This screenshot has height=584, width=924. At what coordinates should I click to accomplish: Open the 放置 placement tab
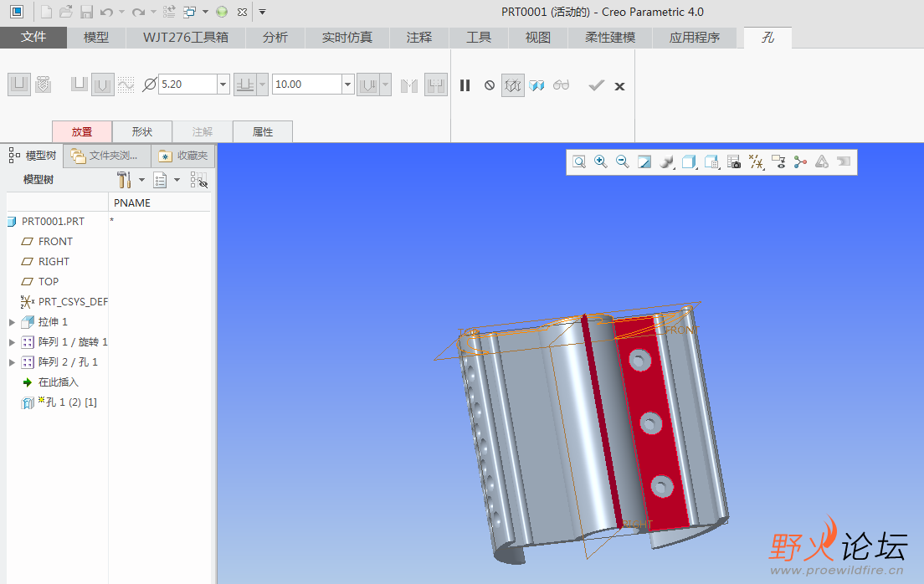(x=82, y=131)
